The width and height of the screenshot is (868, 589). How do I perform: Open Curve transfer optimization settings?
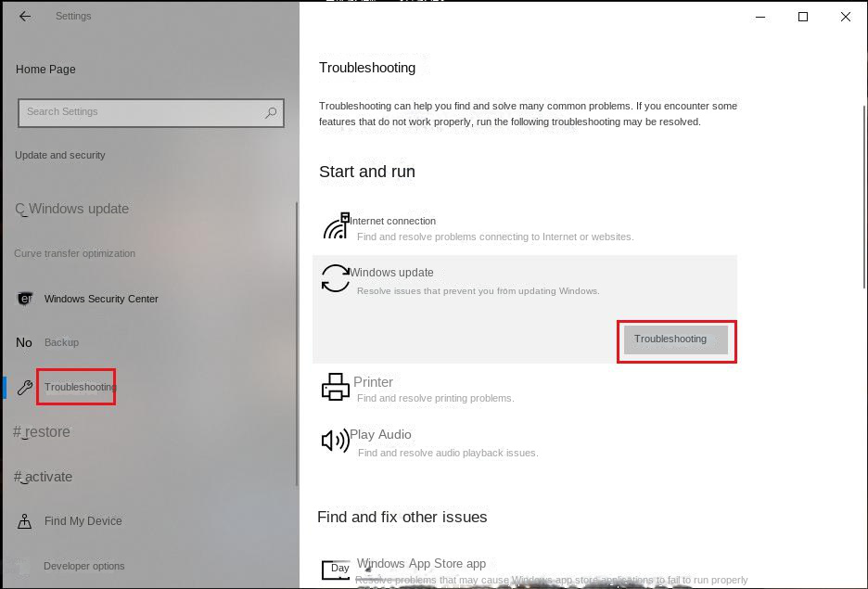click(75, 253)
